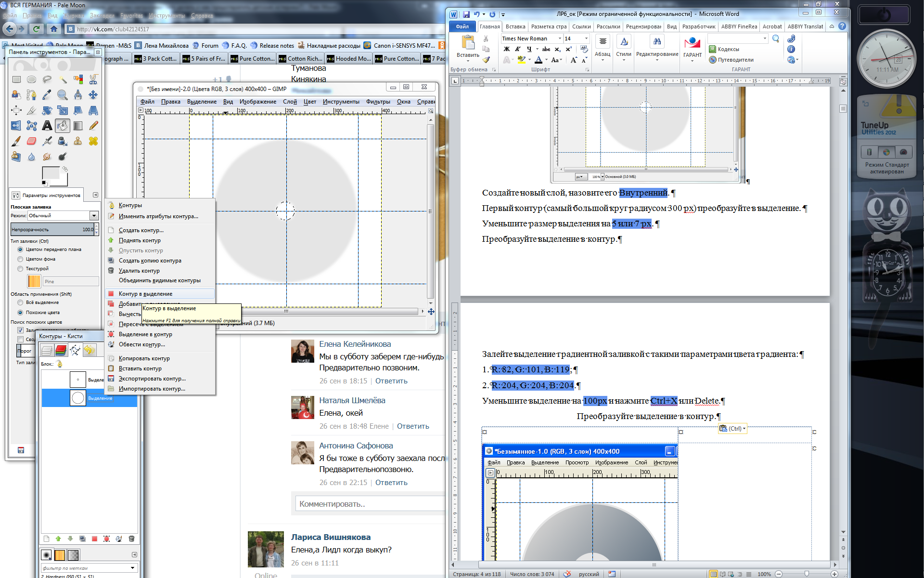
Task: Select 'Всё выделение' affected area radio
Action: click(x=20, y=302)
